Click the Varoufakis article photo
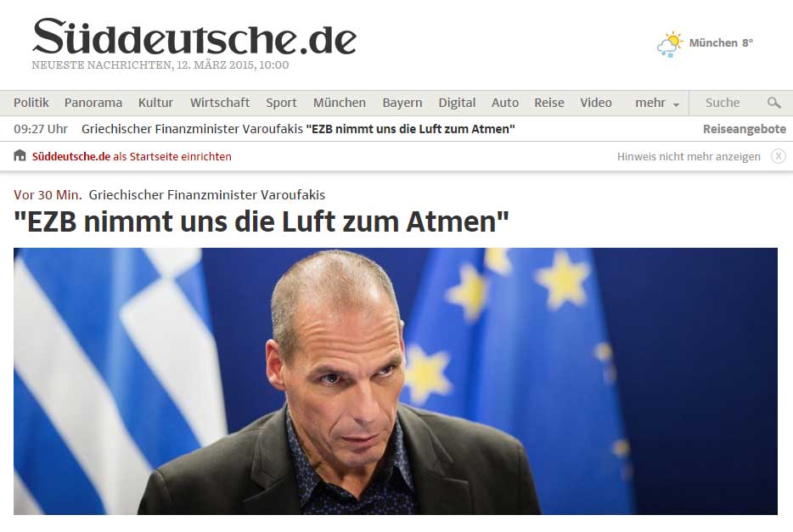Viewport: 793px width, 532px height. 396,381
